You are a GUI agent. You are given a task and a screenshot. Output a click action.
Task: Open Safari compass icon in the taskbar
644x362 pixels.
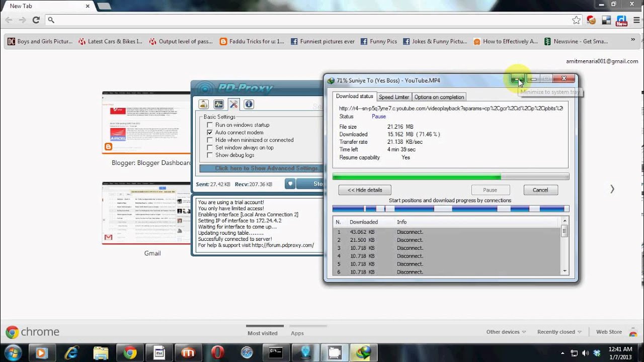pyautogui.click(x=247, y=352)
